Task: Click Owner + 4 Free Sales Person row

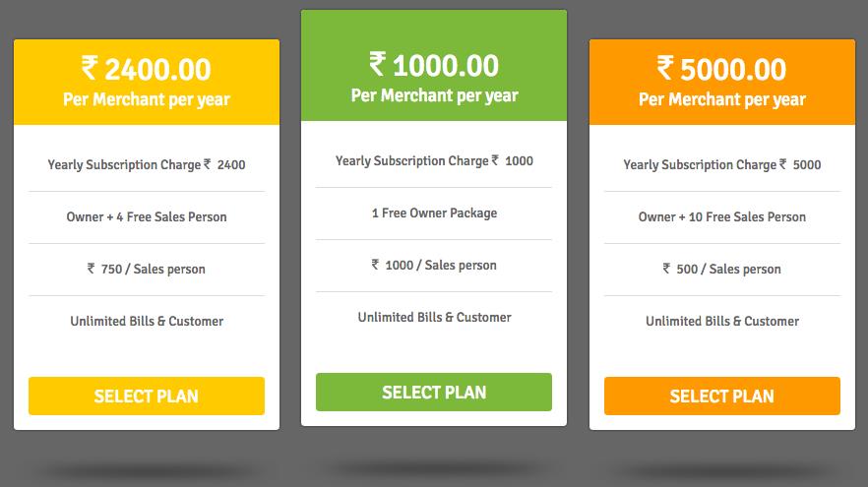Action: pos(146,216)
